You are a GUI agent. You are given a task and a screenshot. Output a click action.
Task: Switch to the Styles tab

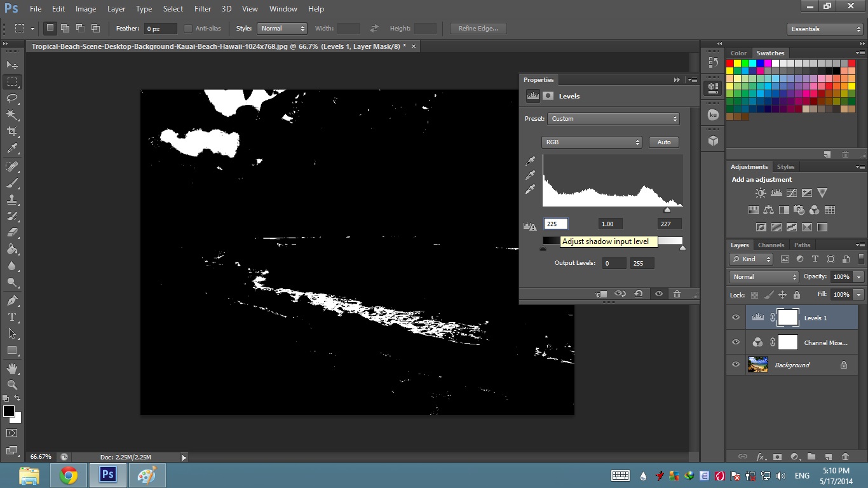click(x=786, y=167)
